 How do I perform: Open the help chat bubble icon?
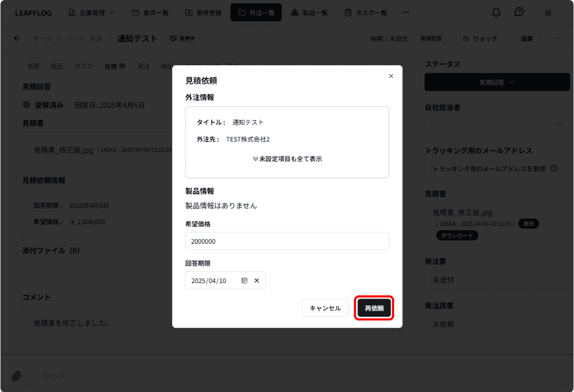519,13
